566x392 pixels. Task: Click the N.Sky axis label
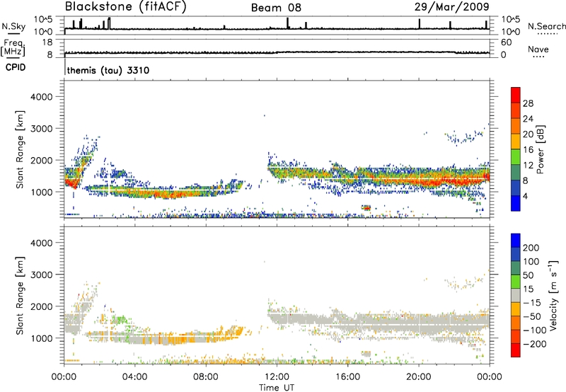pyautogui.click(x=13, y=26)
